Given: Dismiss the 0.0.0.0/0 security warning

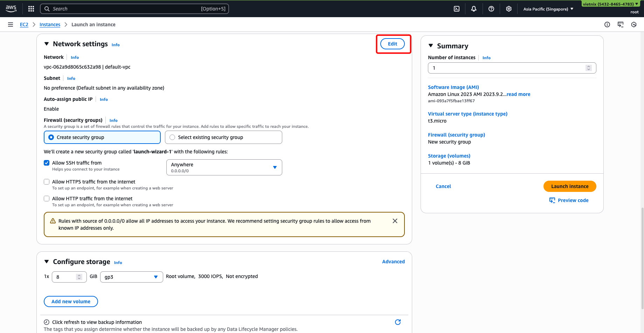Looking at the screenshot, I should 395,221.
